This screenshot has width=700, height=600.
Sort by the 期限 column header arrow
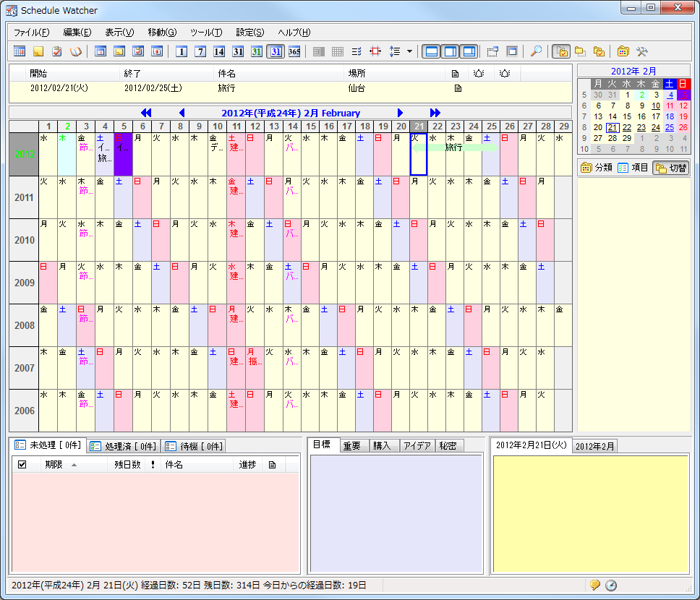click(x=74, y=465)
